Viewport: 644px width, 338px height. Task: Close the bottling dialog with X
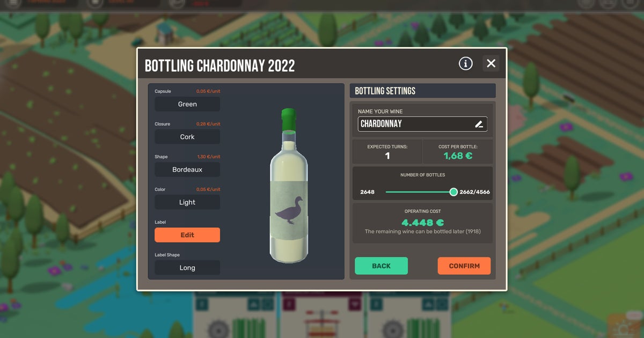(x=491, y=63)
